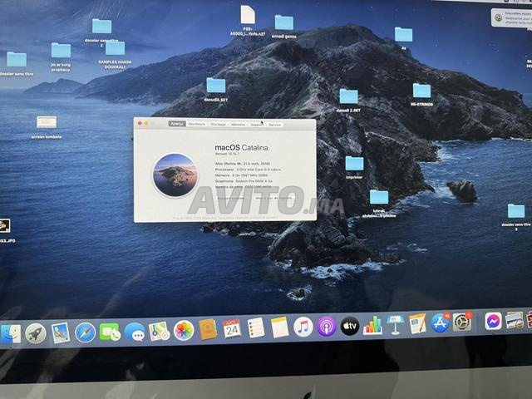Open System Preferences gear in Dock

[x=462, y=322]
